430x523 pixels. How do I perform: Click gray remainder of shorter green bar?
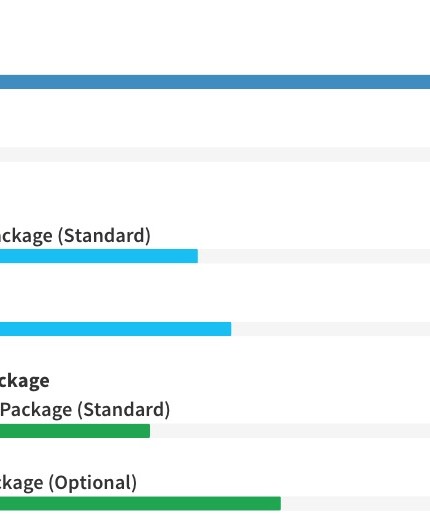[290, 431]
